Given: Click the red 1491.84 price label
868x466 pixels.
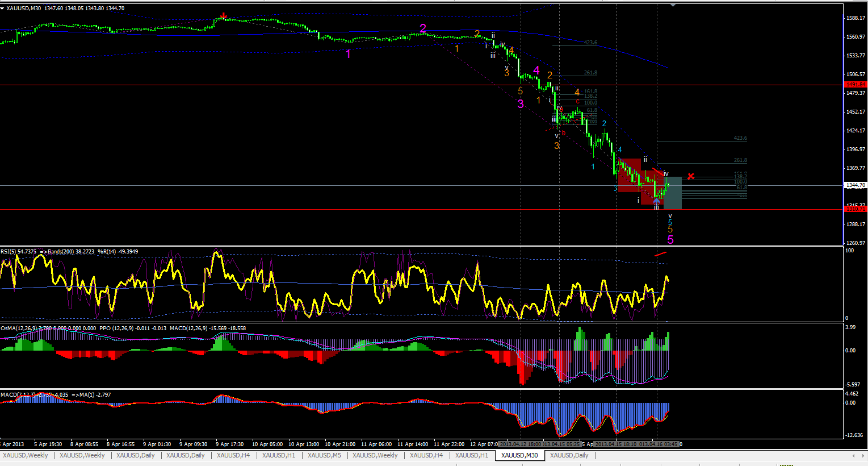Looking at the screenshot, I should 856,85.
